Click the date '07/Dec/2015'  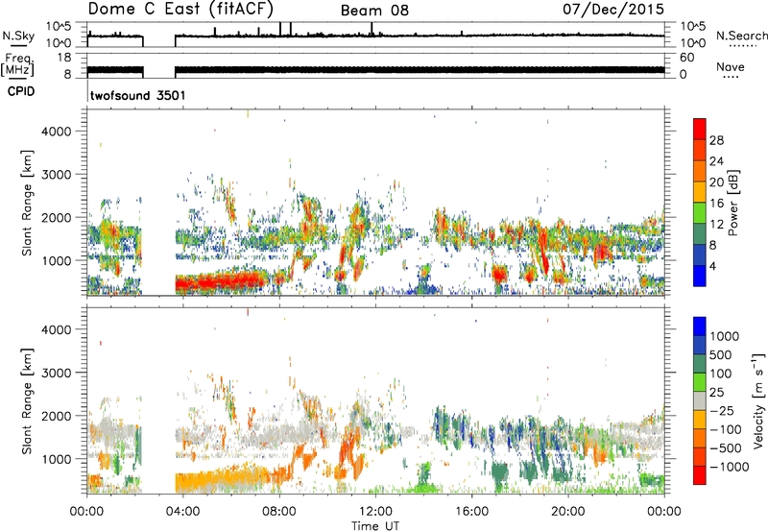613,9
